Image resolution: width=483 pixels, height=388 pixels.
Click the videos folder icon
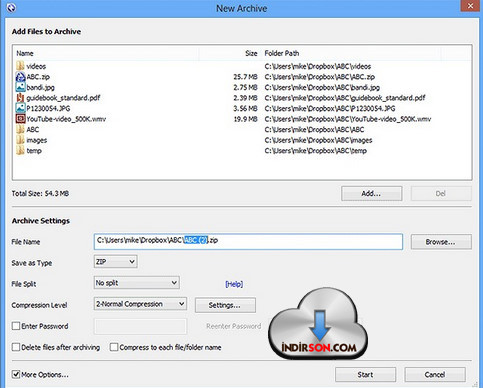pyautogui.click(x=20, y=66)
